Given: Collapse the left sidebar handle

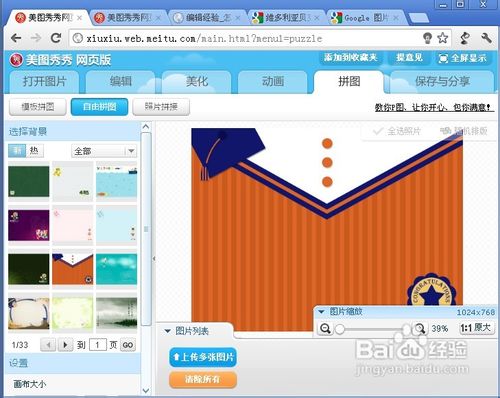Looking at the screenshot, I should tap(154, 258).
